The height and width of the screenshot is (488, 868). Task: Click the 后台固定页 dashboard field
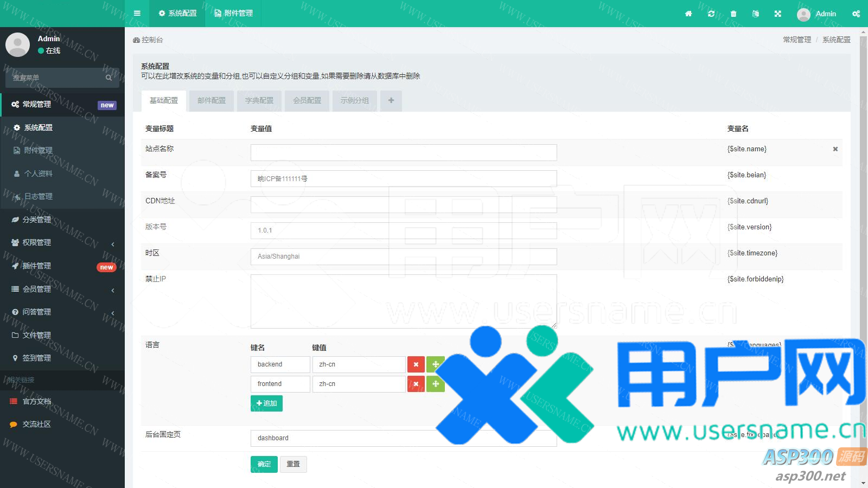(404, 438)
